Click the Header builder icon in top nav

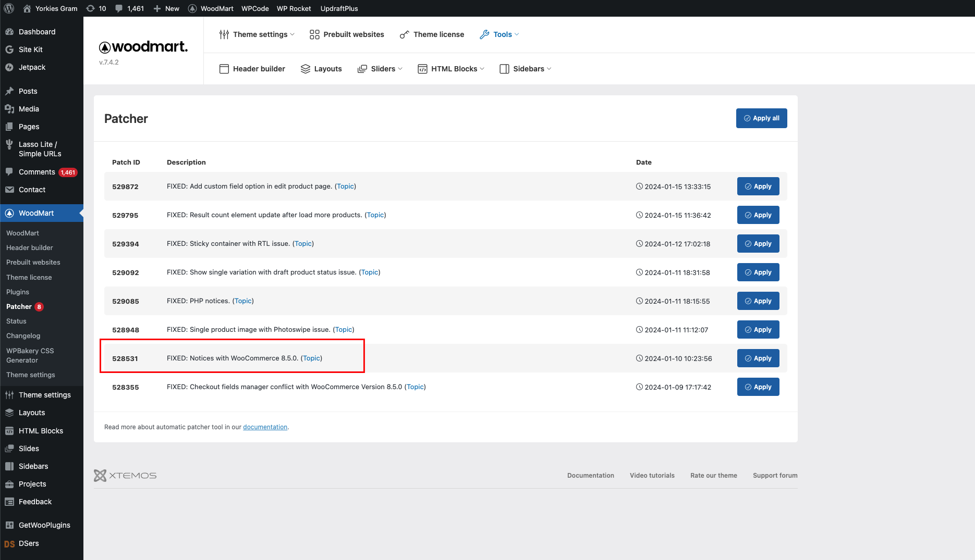click(224, 69)
